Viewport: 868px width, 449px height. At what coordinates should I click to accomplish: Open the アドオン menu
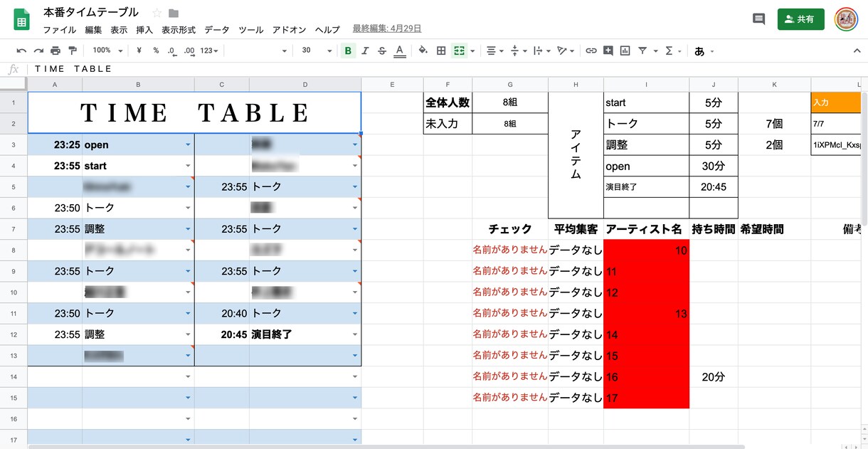289,30
